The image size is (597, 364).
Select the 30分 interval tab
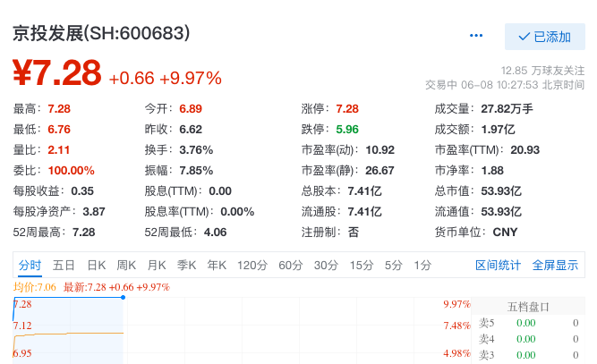pyautogui.click(x=326, y=265)
